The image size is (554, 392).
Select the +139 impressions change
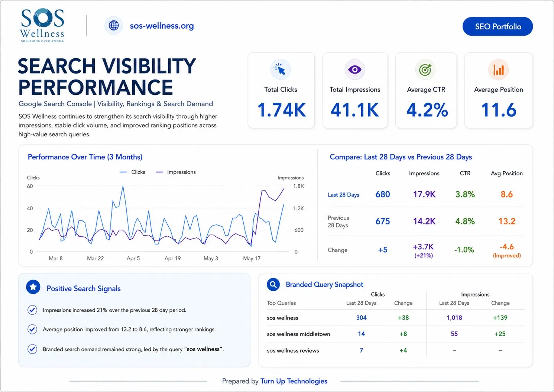pos(500,318)
